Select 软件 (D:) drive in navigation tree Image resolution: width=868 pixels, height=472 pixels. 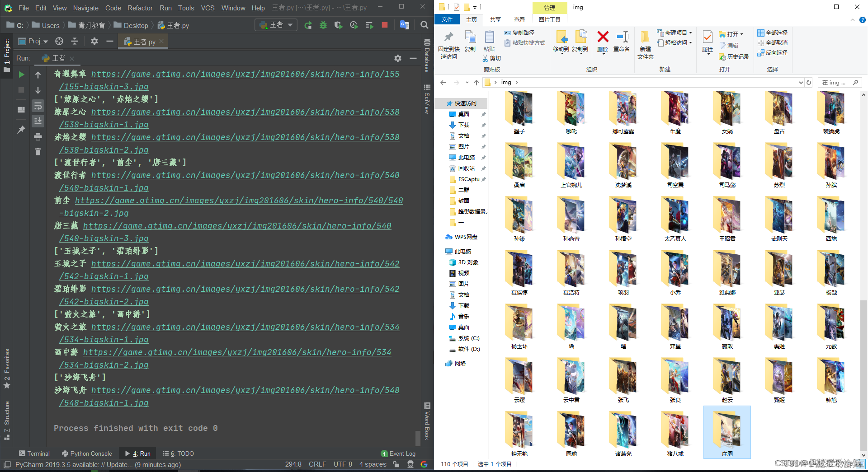464,349
